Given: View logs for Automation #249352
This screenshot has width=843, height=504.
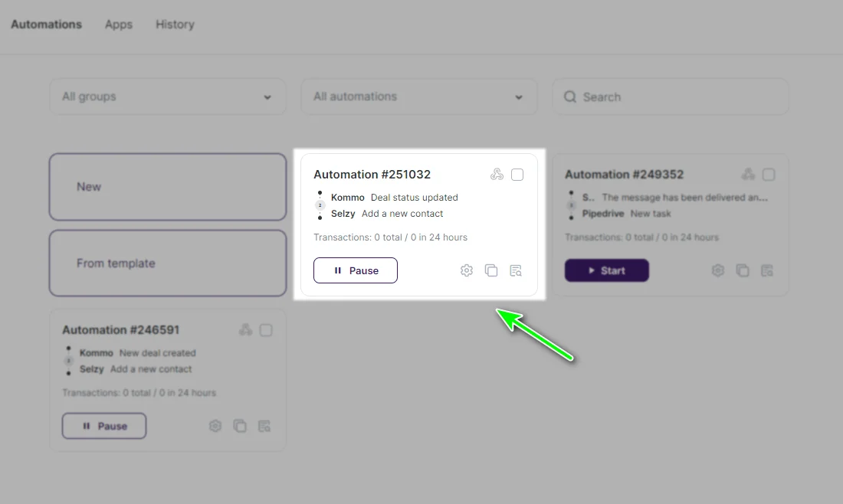Looking at the screenshot, I should tap(767, 270).
